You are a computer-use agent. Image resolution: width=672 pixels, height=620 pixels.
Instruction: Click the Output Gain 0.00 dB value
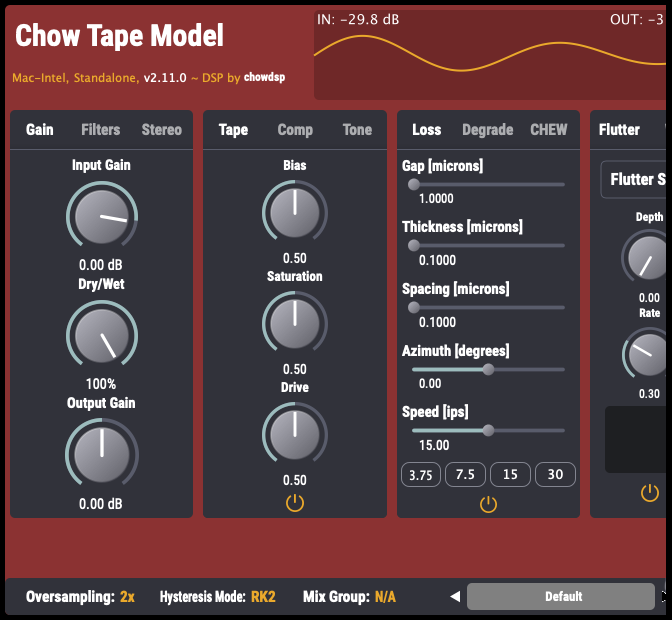[x=101, y=503]
